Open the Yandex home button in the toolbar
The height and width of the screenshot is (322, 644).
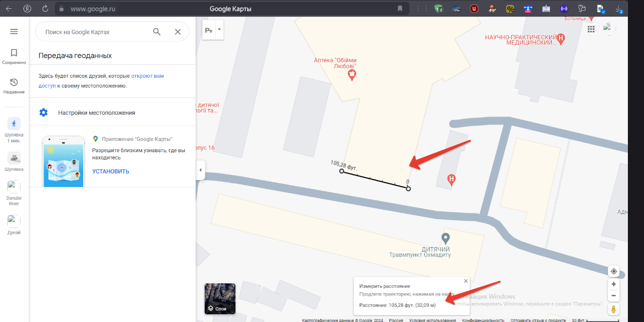coord(27,9)
